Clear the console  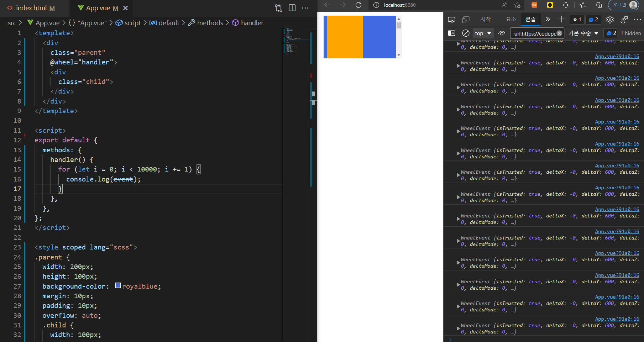tap(466, 33)
